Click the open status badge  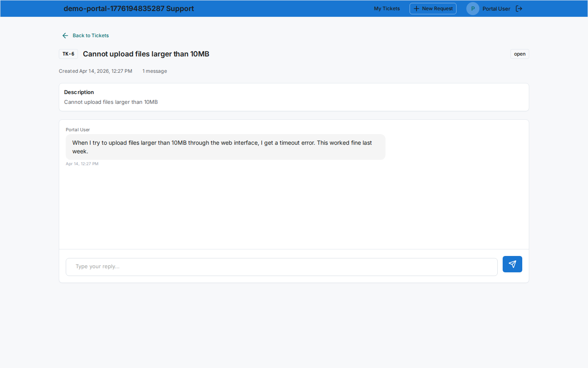(x=519, y=54)
